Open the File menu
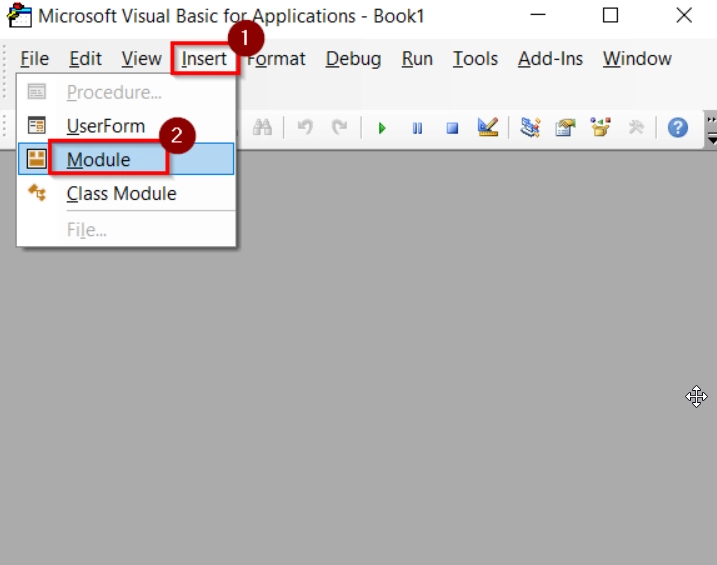Viewport: 717px width, 565px height. pyautogui.click(x=34, y=59)
